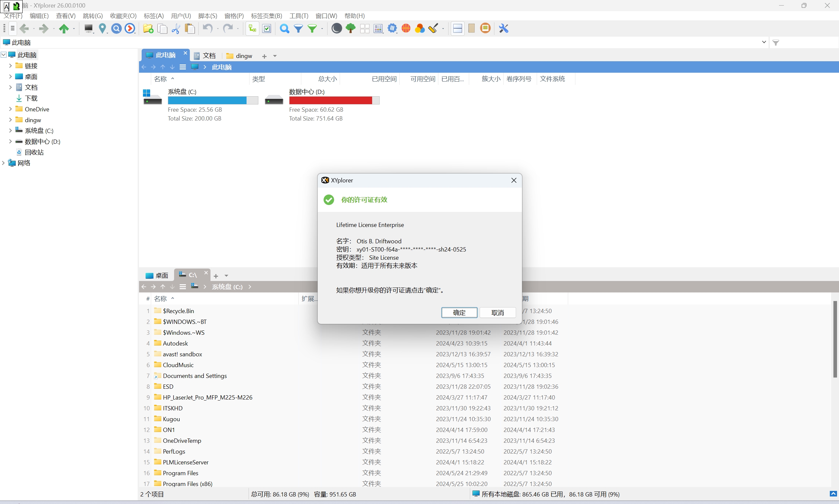Expand the OneDrive tree node

point(10,109)
